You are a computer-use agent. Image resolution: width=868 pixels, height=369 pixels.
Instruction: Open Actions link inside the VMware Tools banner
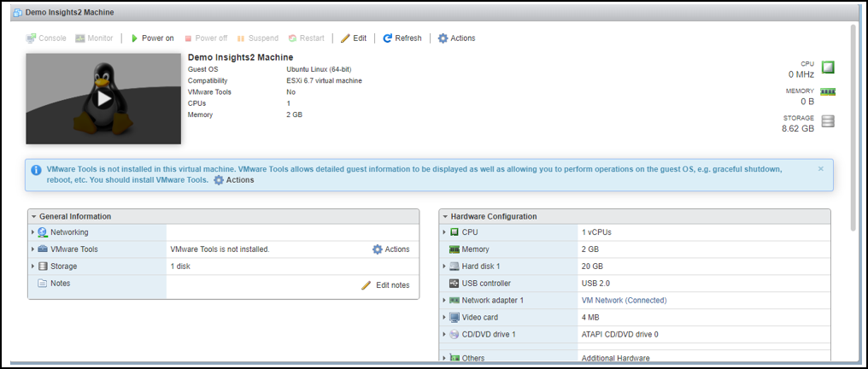[x=233, y=179]
